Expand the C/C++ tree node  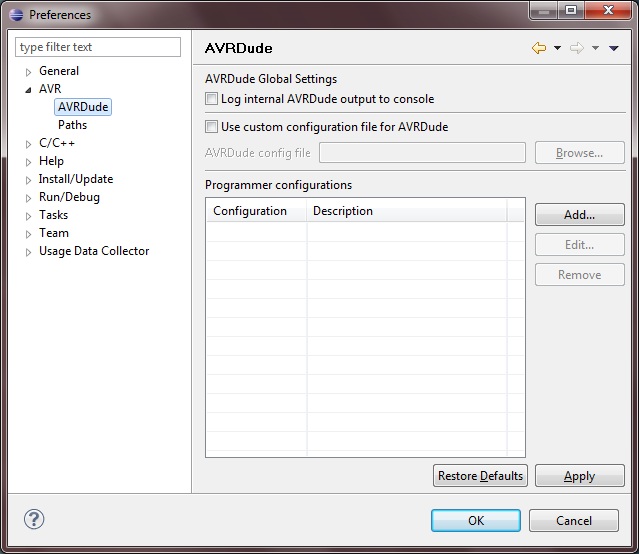28,144
